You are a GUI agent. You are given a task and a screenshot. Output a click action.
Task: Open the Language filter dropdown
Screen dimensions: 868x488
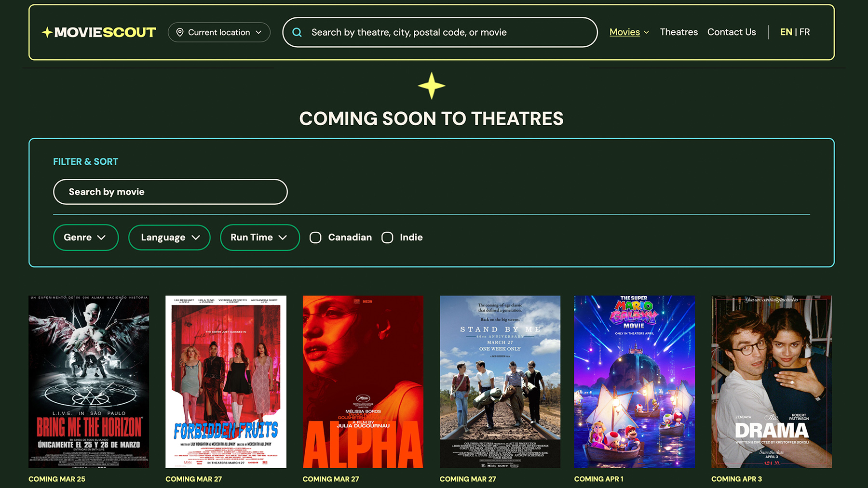[169, 237]
